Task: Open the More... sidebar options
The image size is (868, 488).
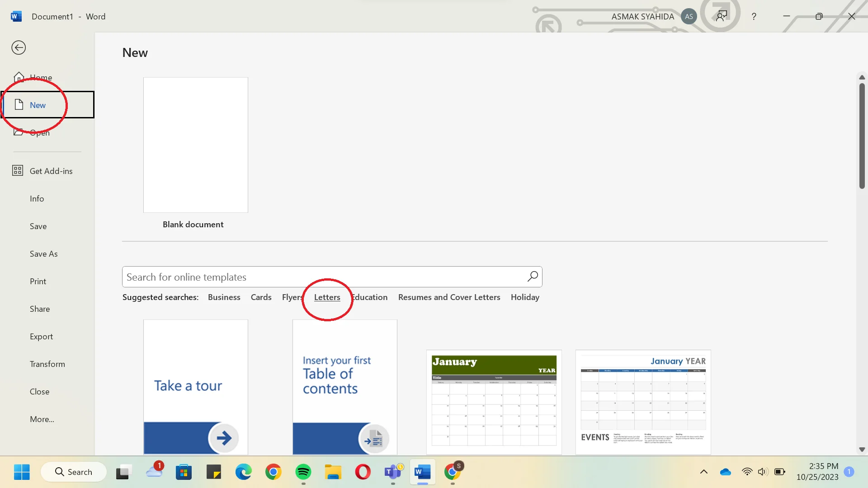Action: pos(42,419)
